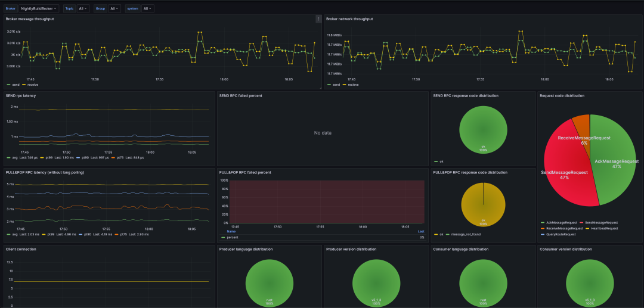This screenshot has width=644, height=308.
Task: Open the Group filter dropdown
Action: click(114, 8)
